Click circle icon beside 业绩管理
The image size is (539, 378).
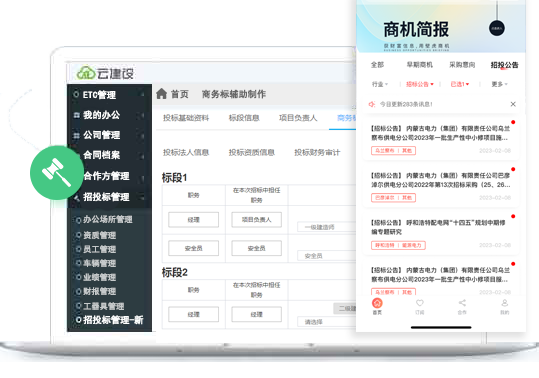tap(78, 277)
